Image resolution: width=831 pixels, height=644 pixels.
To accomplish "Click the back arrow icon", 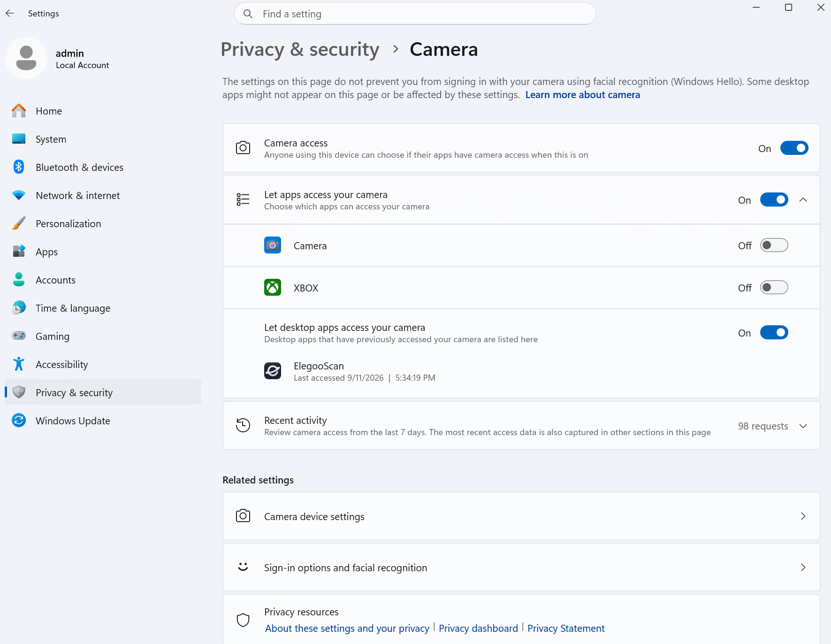I will pyautogui.click(x=10, y=14).
